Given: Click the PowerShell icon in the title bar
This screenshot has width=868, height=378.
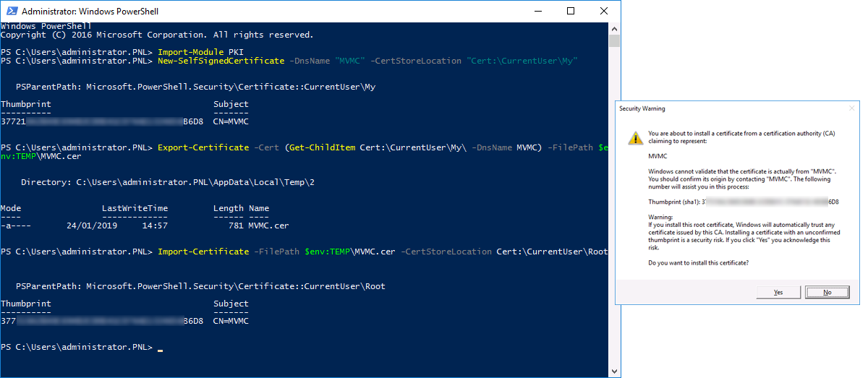Looking at the screenshot, I should (11, 12).
